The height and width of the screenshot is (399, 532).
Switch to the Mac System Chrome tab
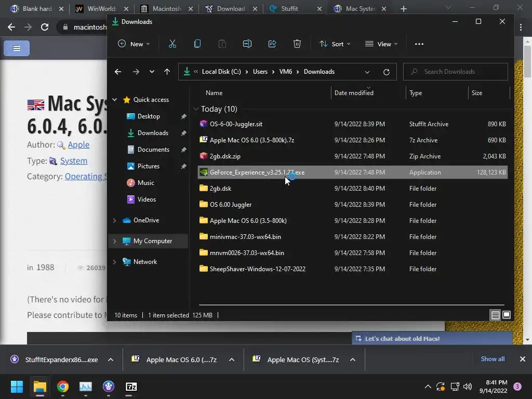[x=360, y=9]
